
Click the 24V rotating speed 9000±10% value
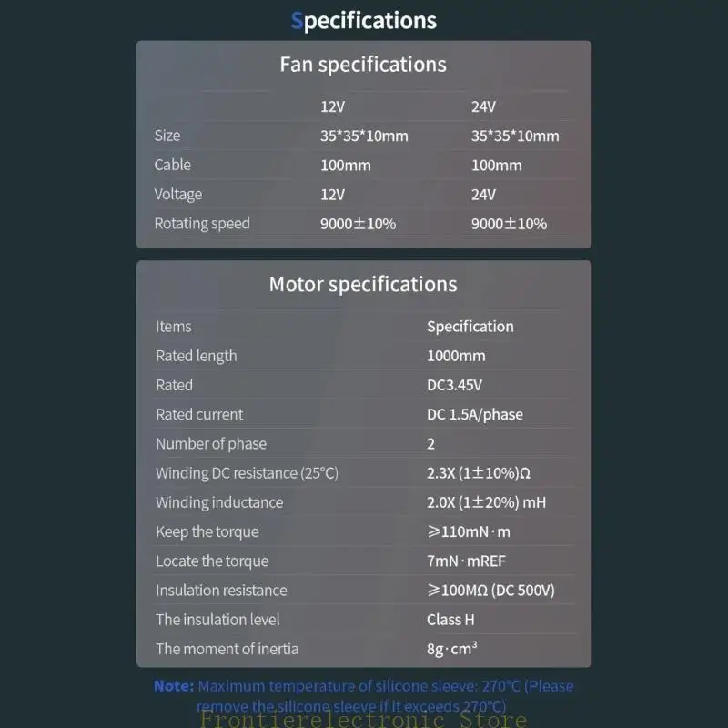(509, 223)
